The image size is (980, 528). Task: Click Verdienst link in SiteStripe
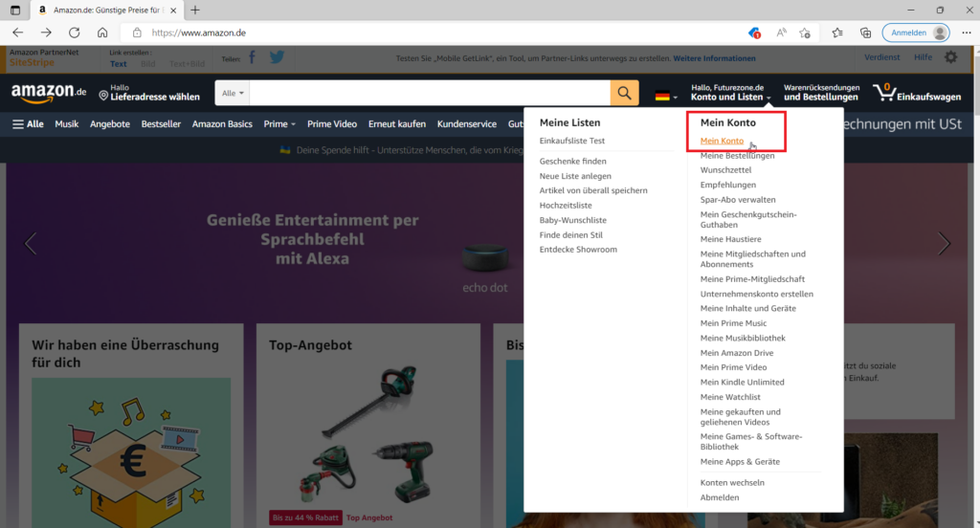[881, 56]
